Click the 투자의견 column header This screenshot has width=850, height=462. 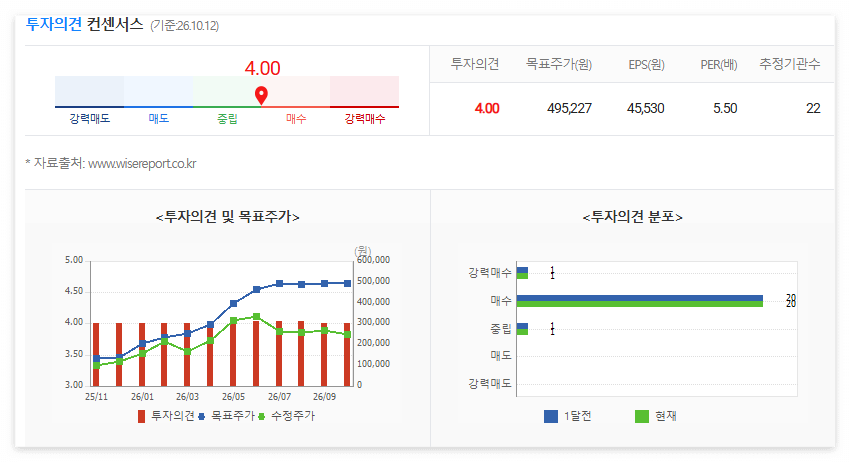click(x=475, y=64)
